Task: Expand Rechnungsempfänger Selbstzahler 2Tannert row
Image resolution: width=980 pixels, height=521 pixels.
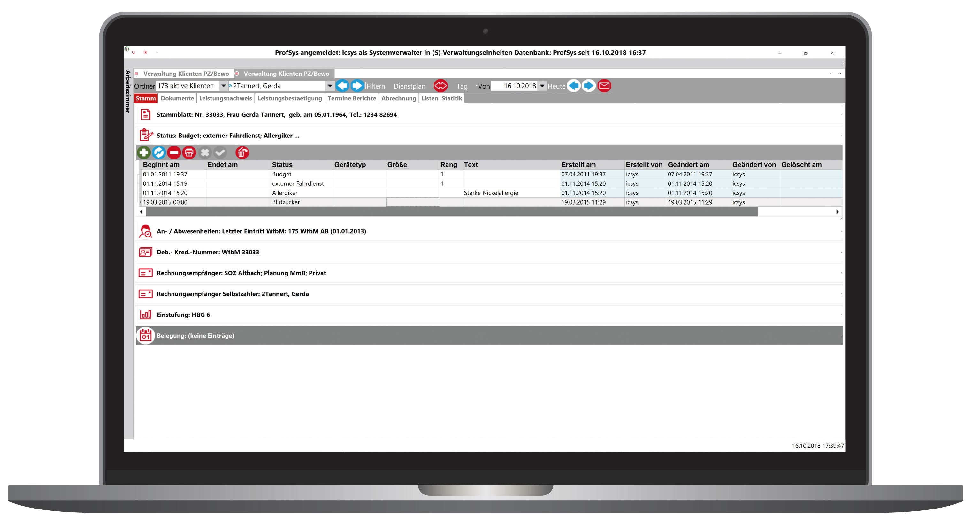Action: coord(489,294)
